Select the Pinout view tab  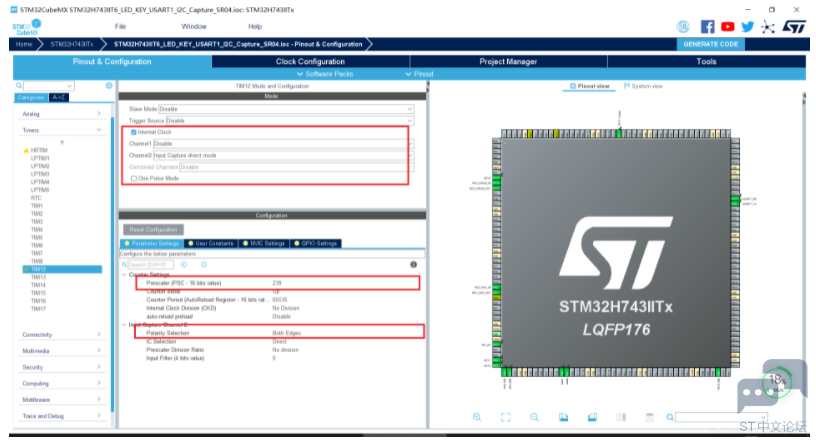pos(590,86)
